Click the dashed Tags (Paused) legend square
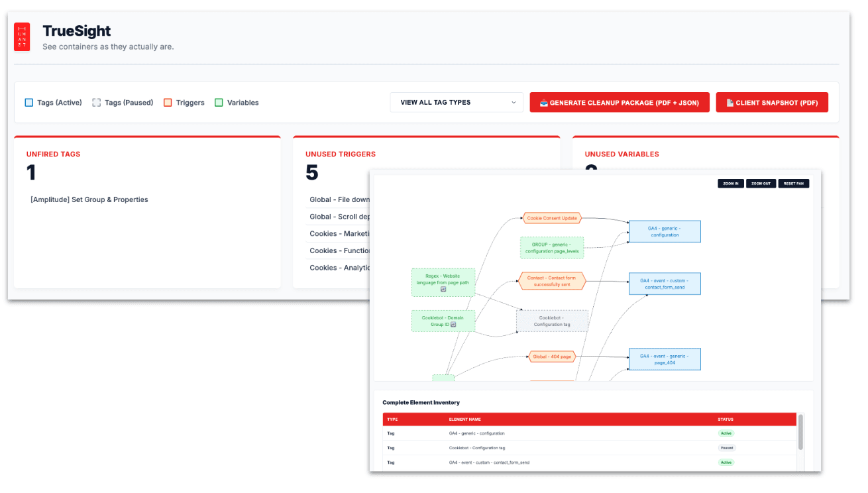 pyautogui.click(x=97, y=103)
